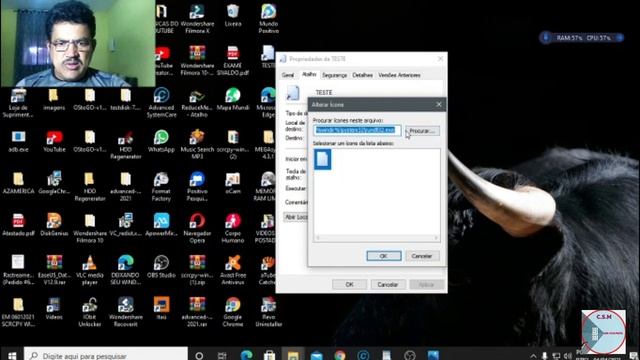Open the Versões Anteriores tab

pos(399,75)
